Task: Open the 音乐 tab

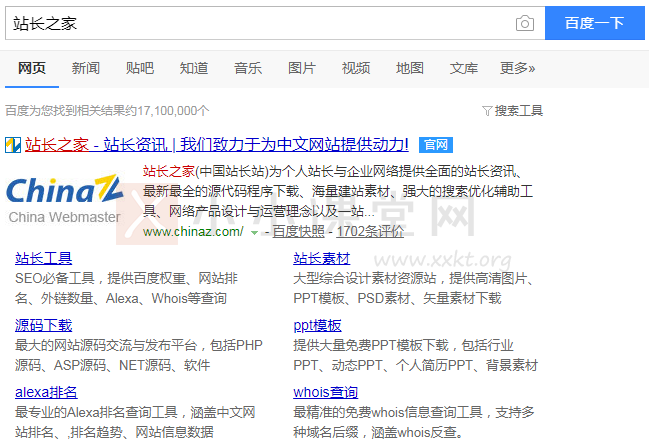Action: (x=248, y=68)
